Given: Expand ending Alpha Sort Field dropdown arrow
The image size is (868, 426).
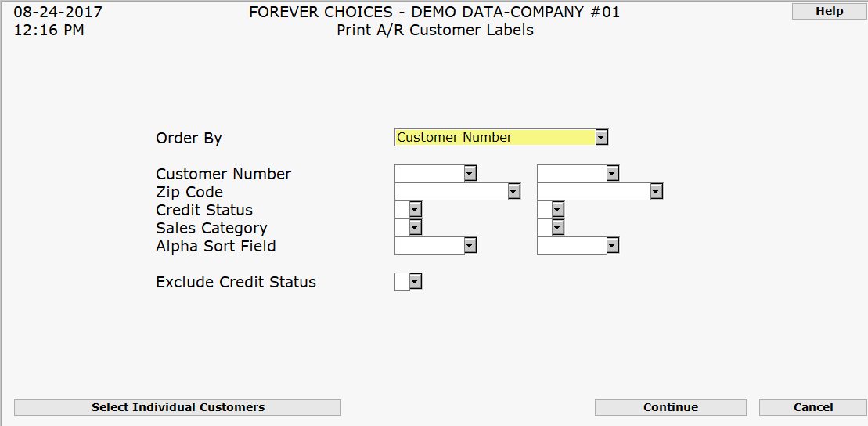Looking at the screenshot, I should (x=612, y=246).
